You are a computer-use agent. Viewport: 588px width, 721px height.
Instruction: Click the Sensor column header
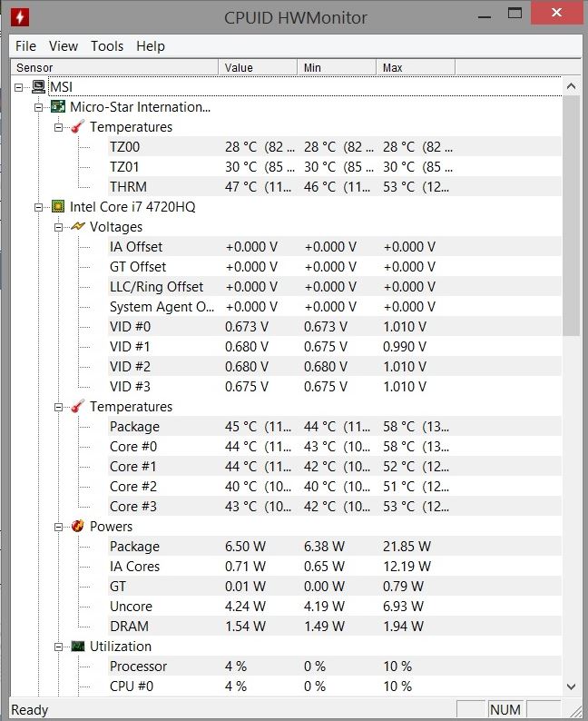[x=114, y=67]
